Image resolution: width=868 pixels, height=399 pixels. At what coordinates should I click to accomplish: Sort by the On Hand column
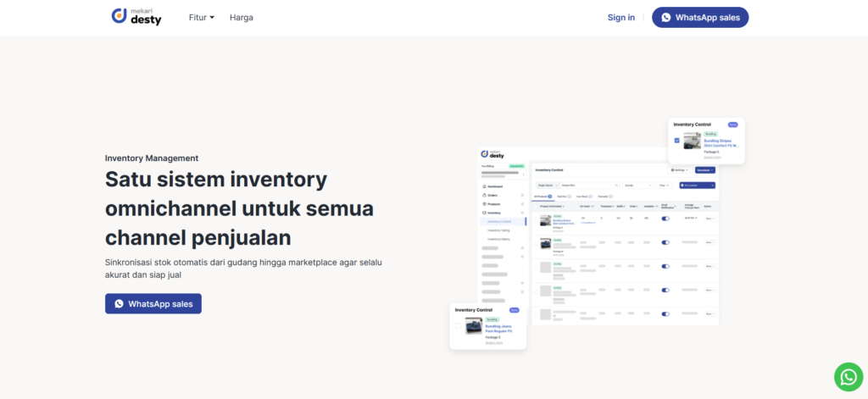(587, 207)
